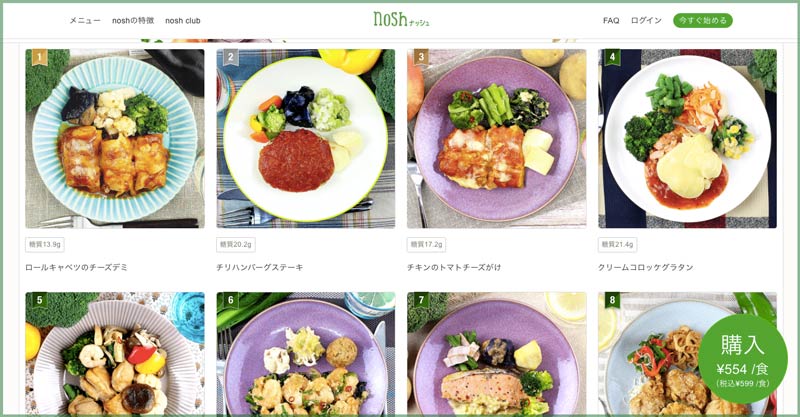Click the ログイン link
The width and height of the screenshot is (800, 417).
coord(646,20)
